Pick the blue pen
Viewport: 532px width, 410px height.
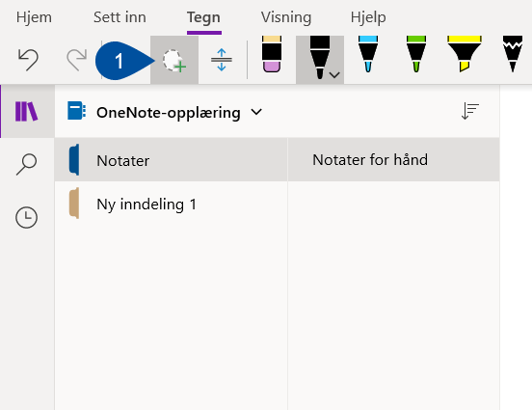pos(368,54)
